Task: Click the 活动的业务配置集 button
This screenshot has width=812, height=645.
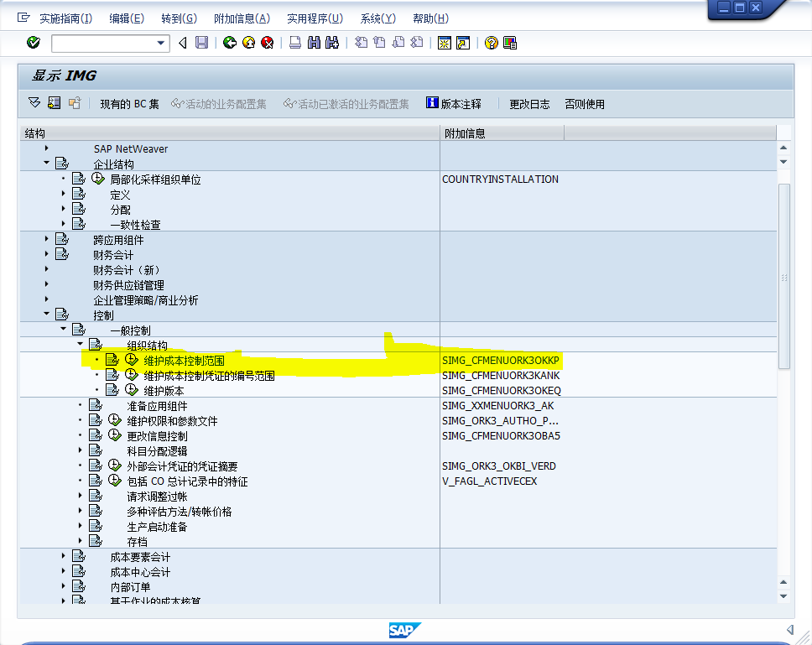Action: 219,104
